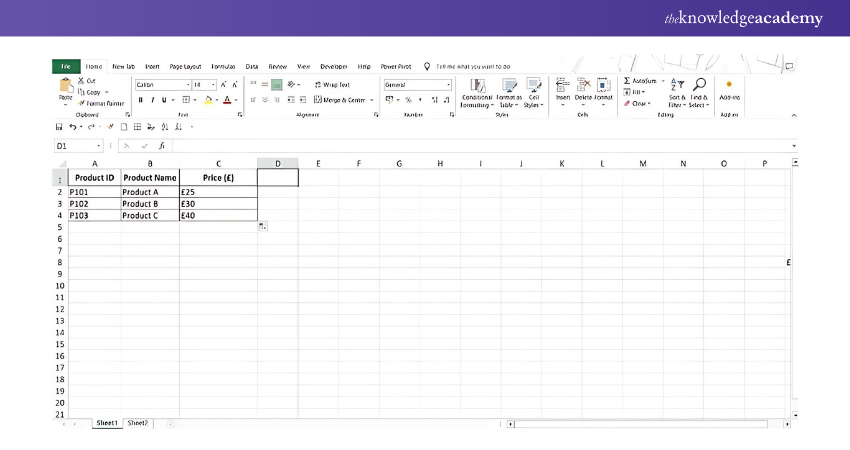Toggle Wrap Text for the cell

330,85
